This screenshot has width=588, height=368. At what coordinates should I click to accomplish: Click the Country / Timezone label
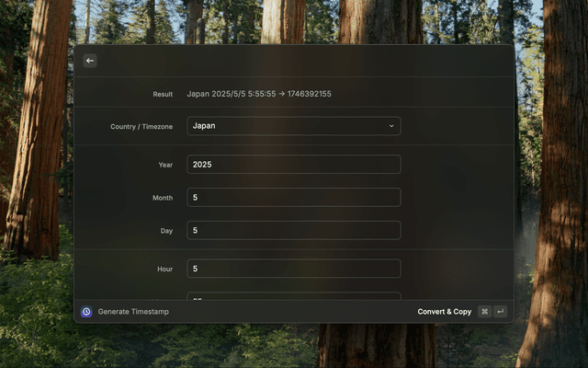[x=141, y=126]
